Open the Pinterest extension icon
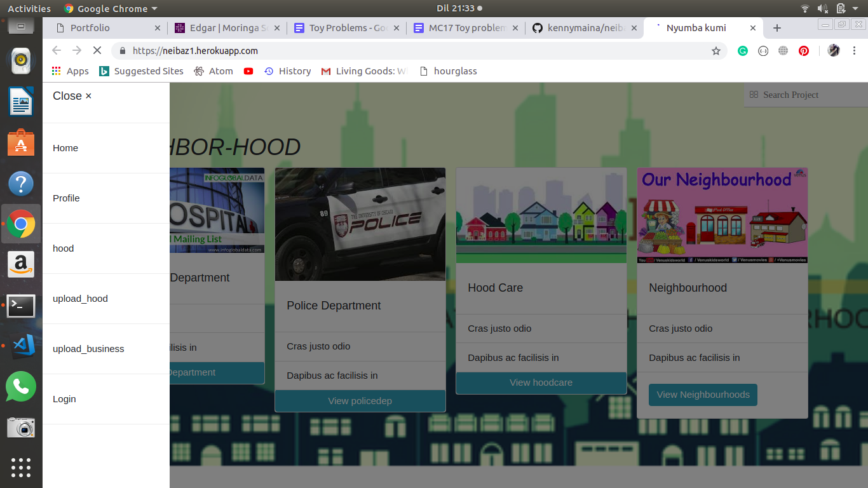868x488 pixels. tap(804, 51)
